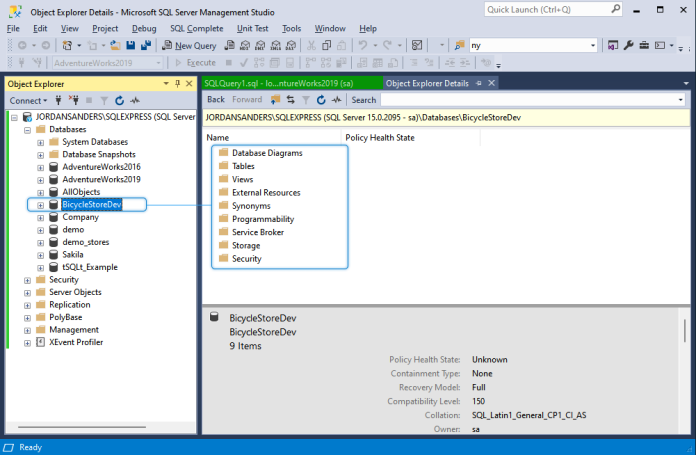696x455 pixels.
Task: Open the find combo box containing 'ny'
Action: tap(533, 45)
